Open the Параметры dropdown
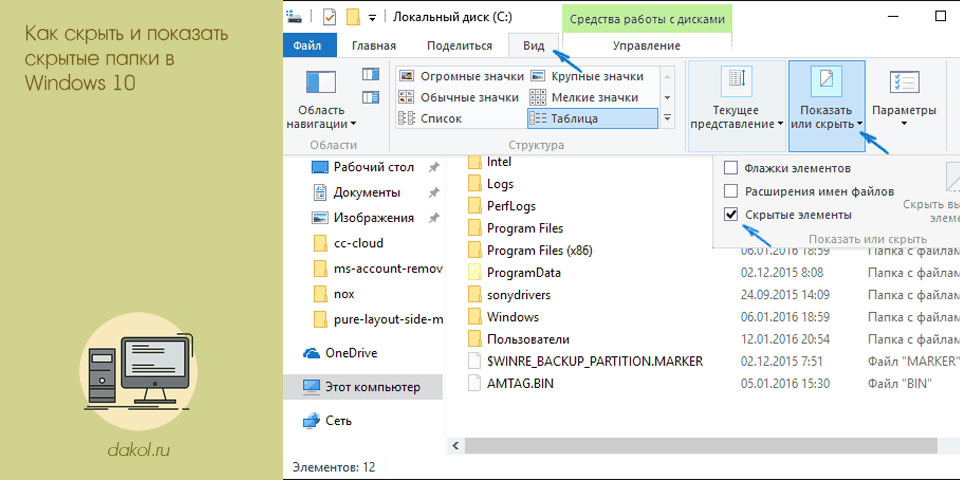The height and width of the screenshot is (480, 960). click(904, 101)
